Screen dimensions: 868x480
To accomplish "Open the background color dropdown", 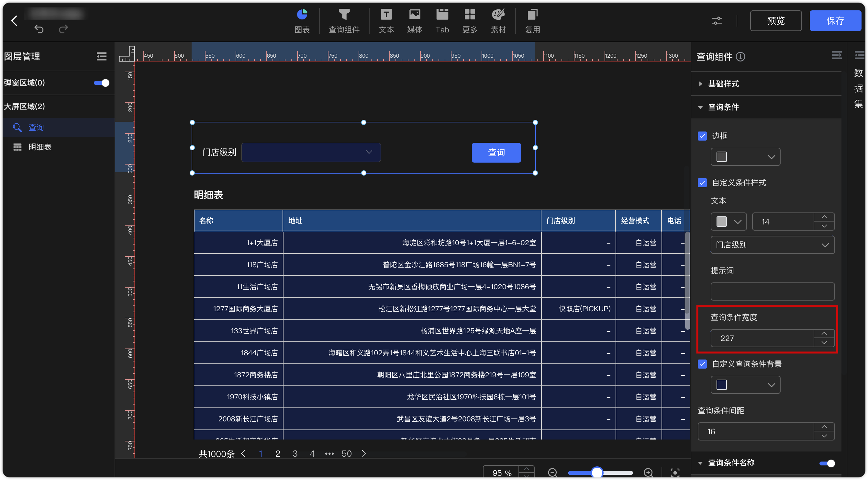I will click(745, 385).
